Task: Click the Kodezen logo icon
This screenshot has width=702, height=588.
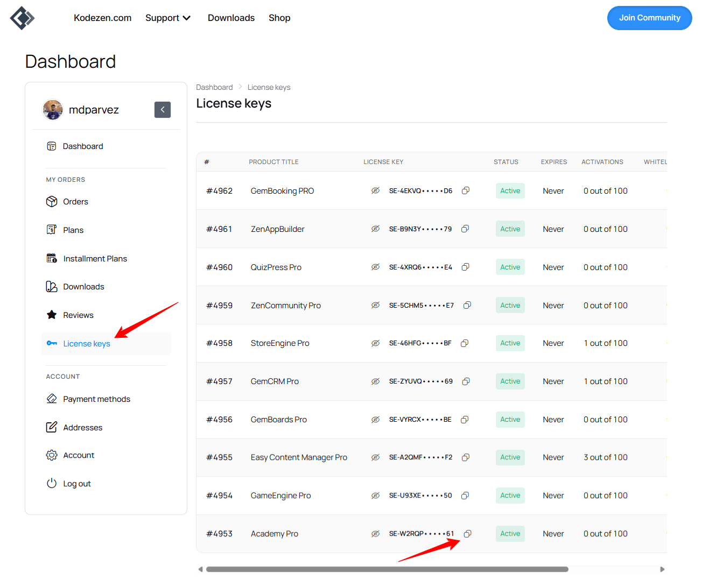Action: (22, 18)
